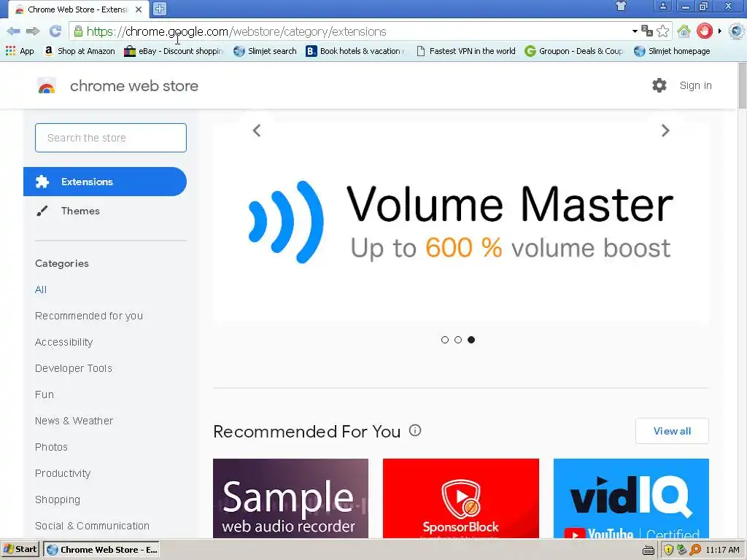Image resolution: width=747 pixels, height=560 pixels.
Task: Select Extensions in the sidebar
Action: pyautogui.click(x=105, y=182)
